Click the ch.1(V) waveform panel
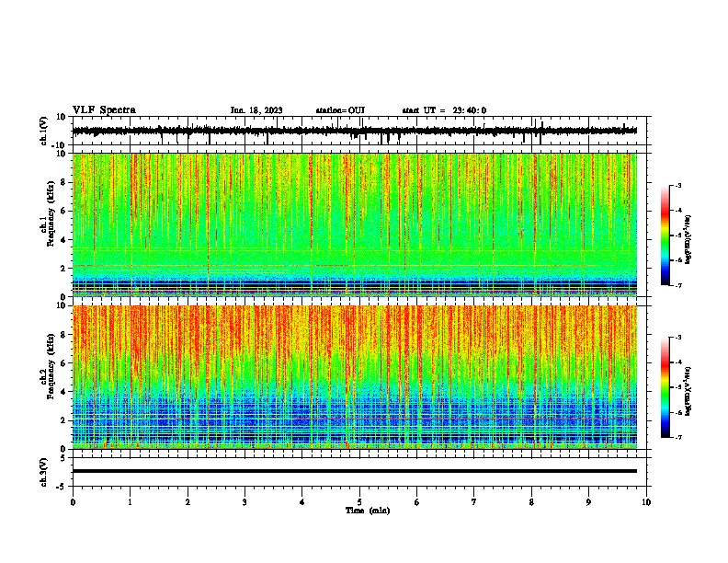The width and height of the screenshot is (728, 563). click(361, 131)
